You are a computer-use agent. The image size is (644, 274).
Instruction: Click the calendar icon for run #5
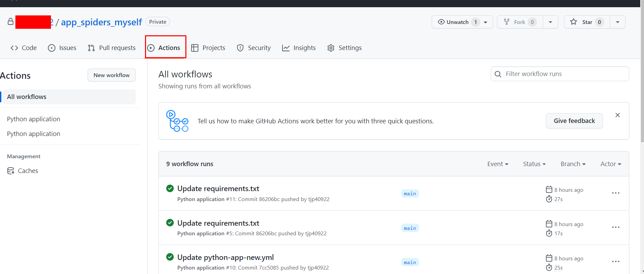point(549,224)
